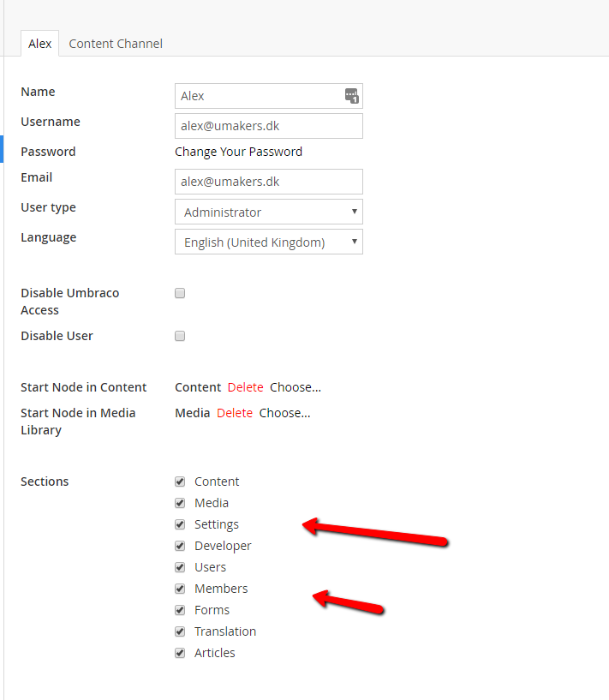Switch to the Content Channel tab
This screenshot has width=609, height=700.
pyautogui.click(x=116, y=44)
